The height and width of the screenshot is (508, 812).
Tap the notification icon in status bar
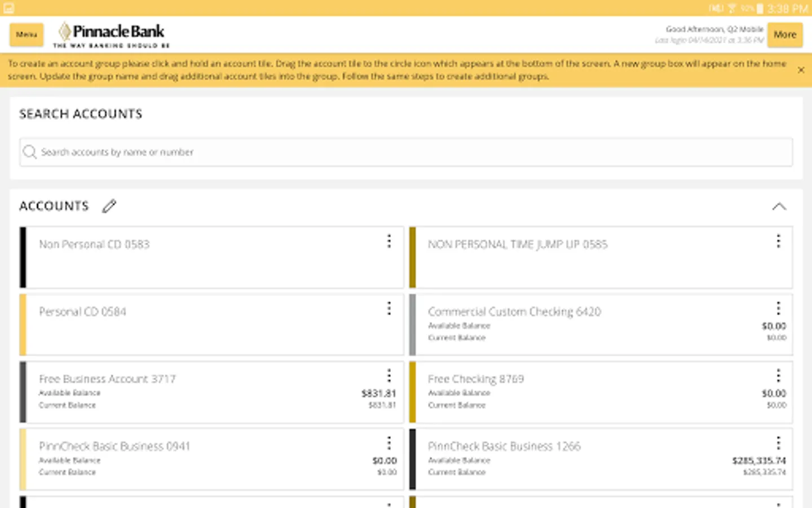coord(8,8)
